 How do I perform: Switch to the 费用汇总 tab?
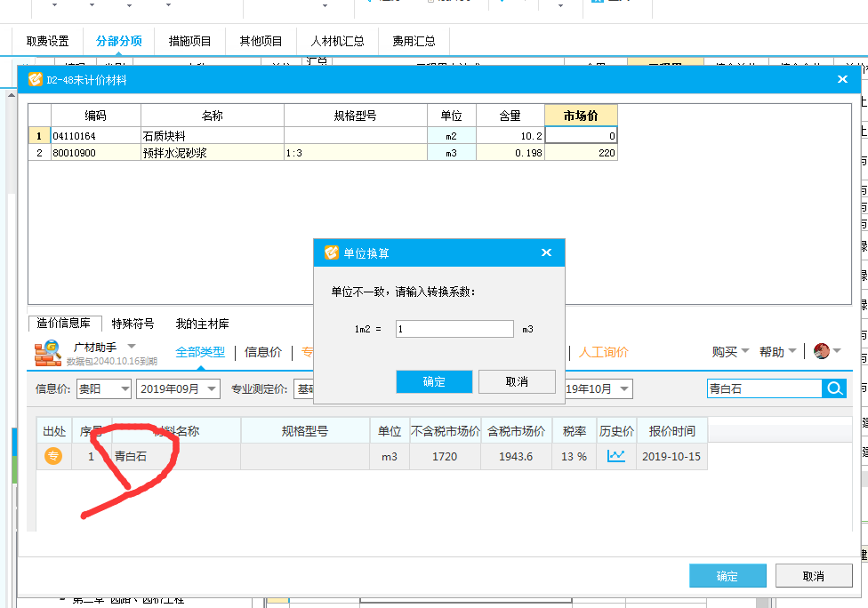[x=414, y=41]
